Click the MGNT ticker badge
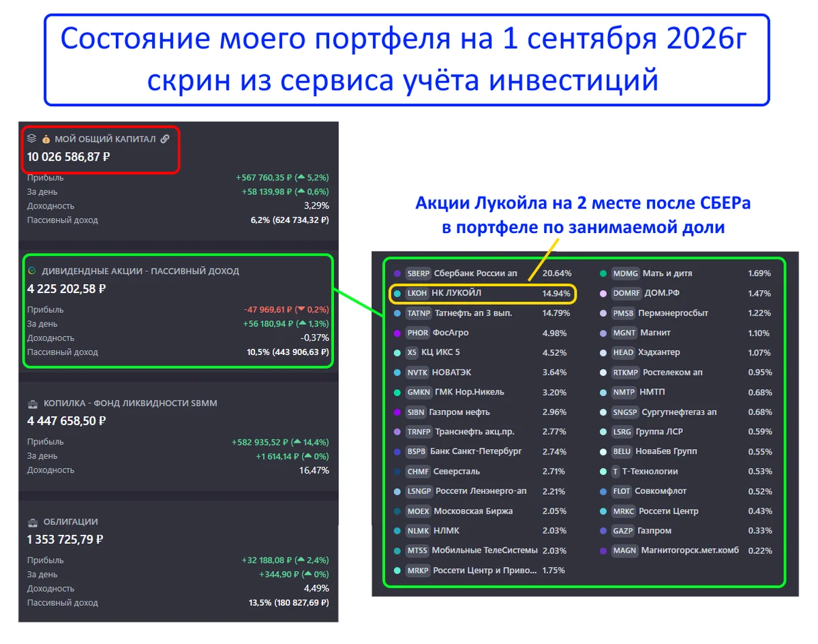Image resolution: width=818 pixels, height=644 pixels. point(624,333)
